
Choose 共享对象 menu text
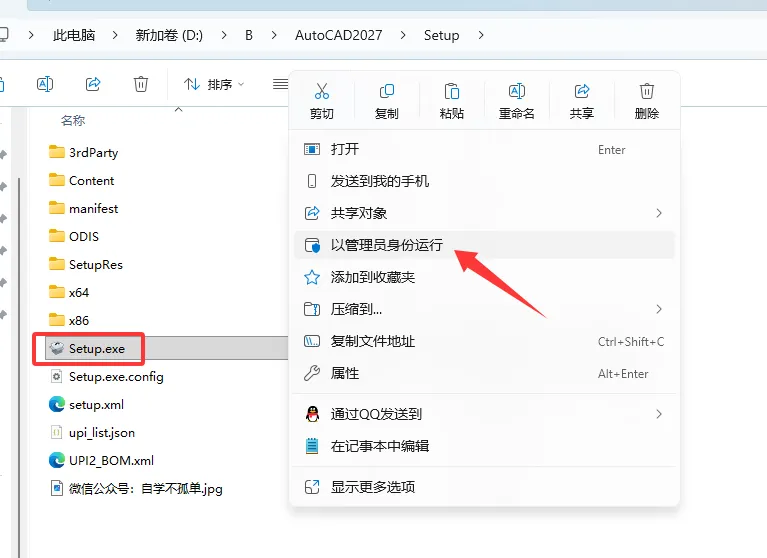pos(359,213)
